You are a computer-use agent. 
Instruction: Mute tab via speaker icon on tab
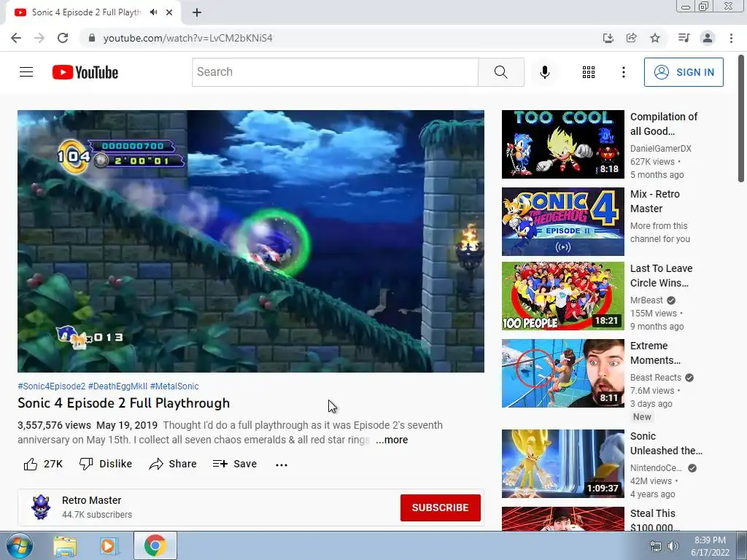pos(153,12)
